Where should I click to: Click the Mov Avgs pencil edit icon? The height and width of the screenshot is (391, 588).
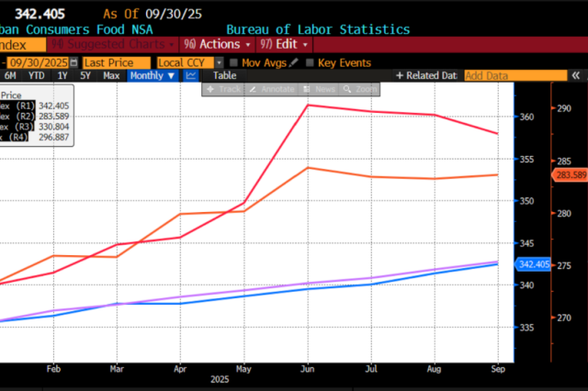click(x=296, y=62)
